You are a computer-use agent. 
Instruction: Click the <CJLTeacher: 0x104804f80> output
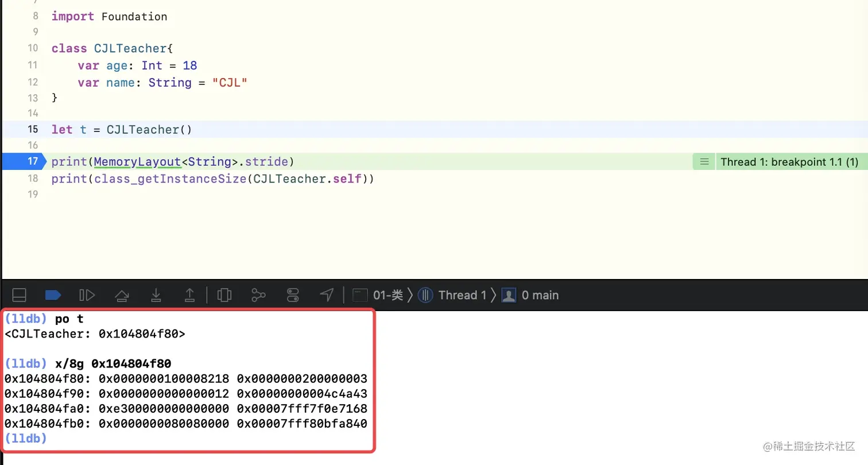tap(95, 334)
